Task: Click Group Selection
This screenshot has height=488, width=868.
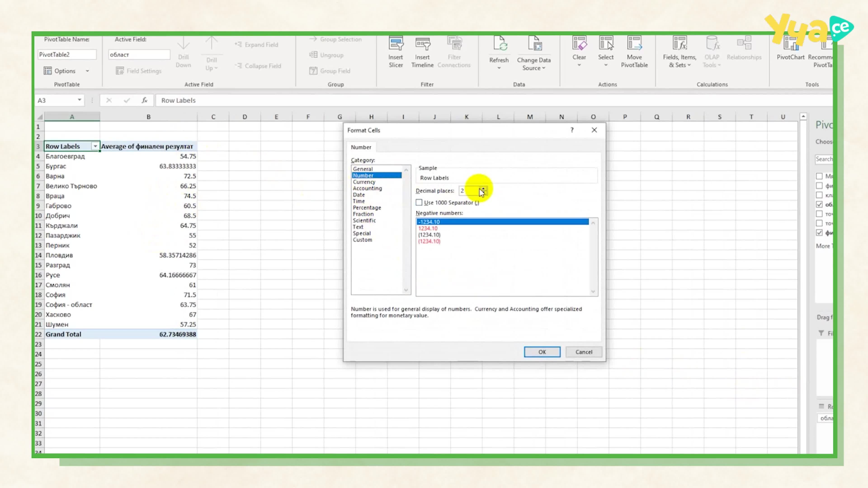Action: click(336, 39)
